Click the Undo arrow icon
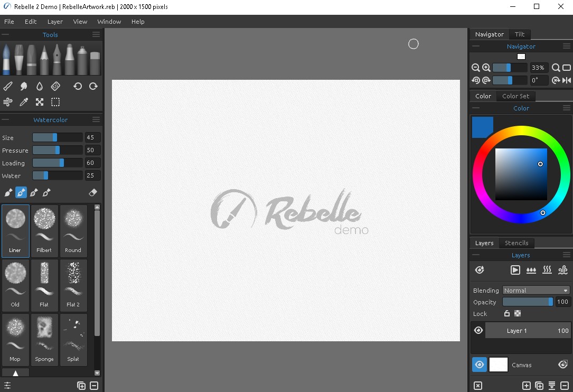The height and width of the screenshot is (392, 573). pos(78,86)
